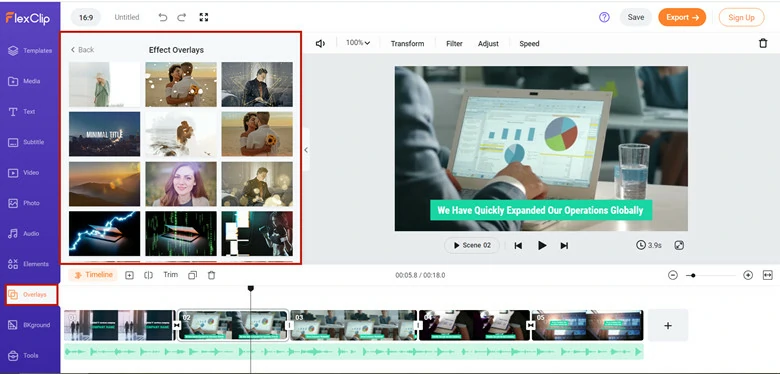Viewport: 780px width, 374px height.
Task: Click the undo arrow icon
Action: [163, 17]
